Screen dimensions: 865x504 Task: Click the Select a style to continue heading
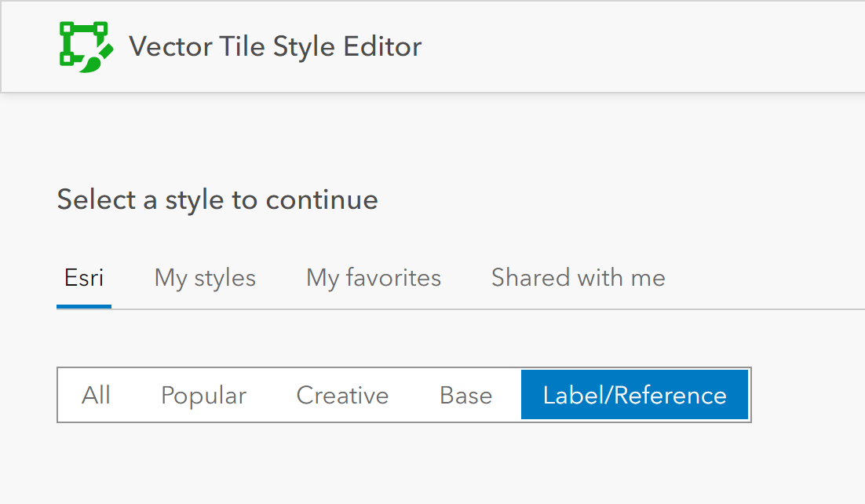[217, 199]
